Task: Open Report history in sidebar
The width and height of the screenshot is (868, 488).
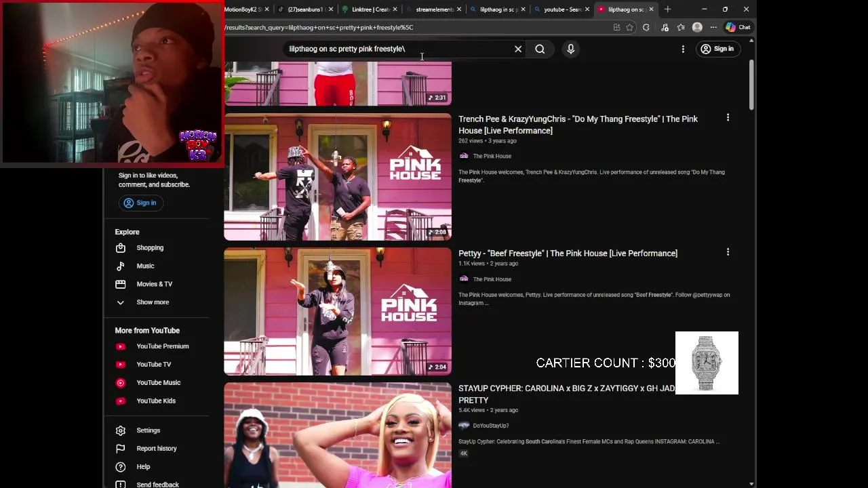Action: pos(156,449)
